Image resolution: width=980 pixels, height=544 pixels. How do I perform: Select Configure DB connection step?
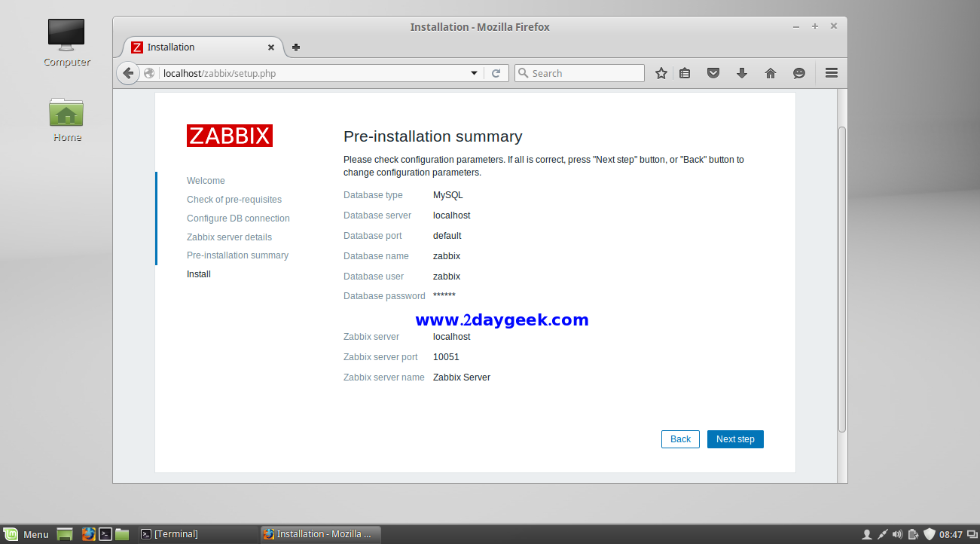[x=238, y=219]
